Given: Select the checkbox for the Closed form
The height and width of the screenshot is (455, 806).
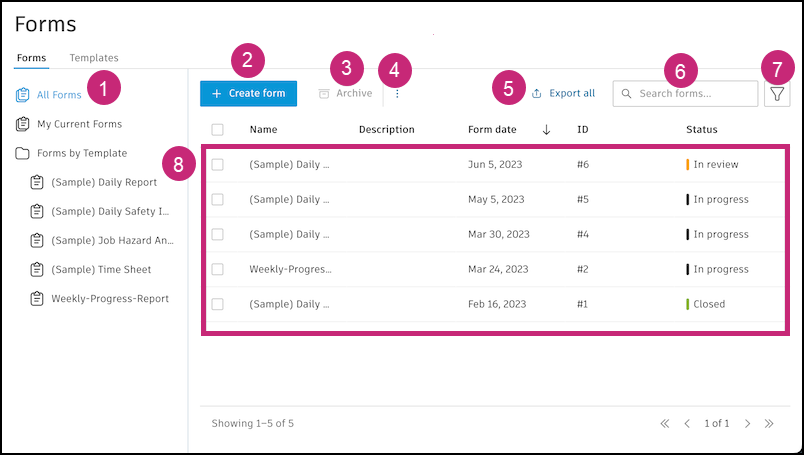Looking at the screenshot, I should [x=218, y=304].
